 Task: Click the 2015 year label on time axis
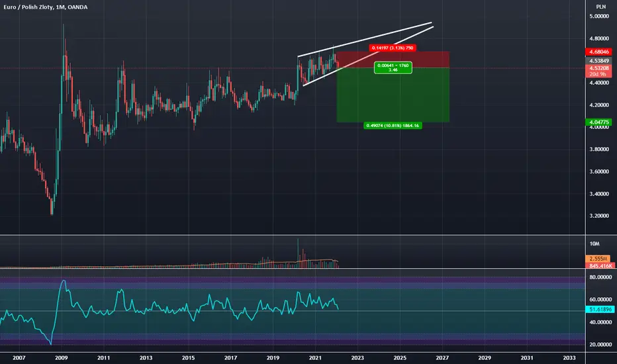[188, 357]
